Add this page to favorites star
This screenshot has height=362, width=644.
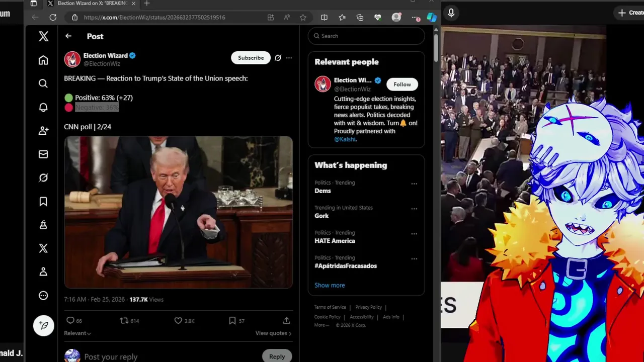coord(303,17)
